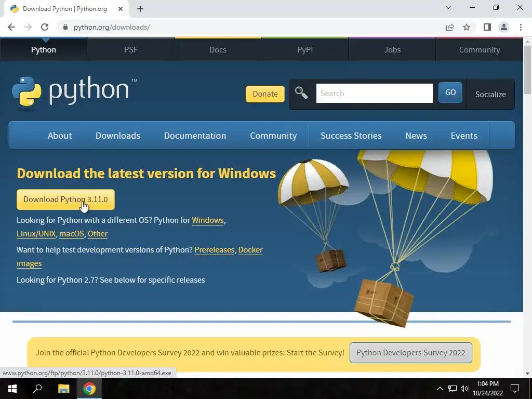532x399 pixels.
Task: Click the GO search button
Action: coord(450,92)
